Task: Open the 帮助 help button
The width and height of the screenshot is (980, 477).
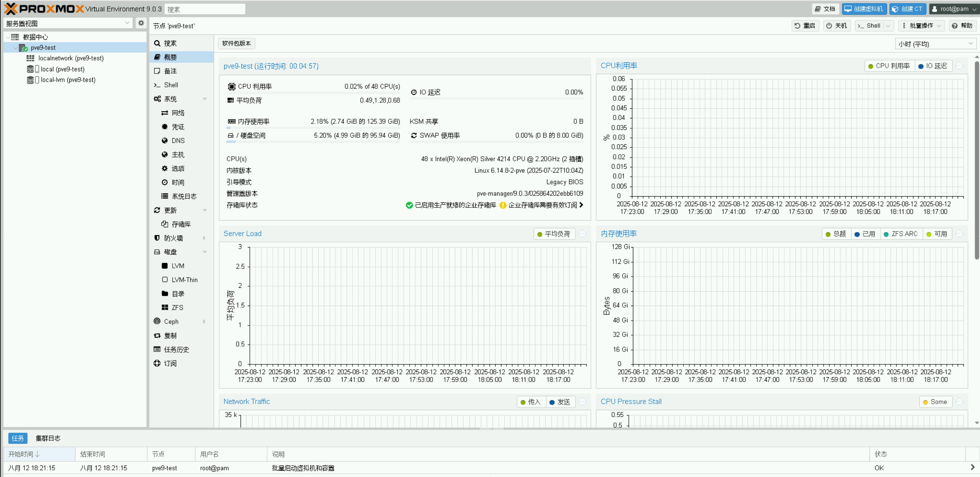Action: tap(962, 26)
